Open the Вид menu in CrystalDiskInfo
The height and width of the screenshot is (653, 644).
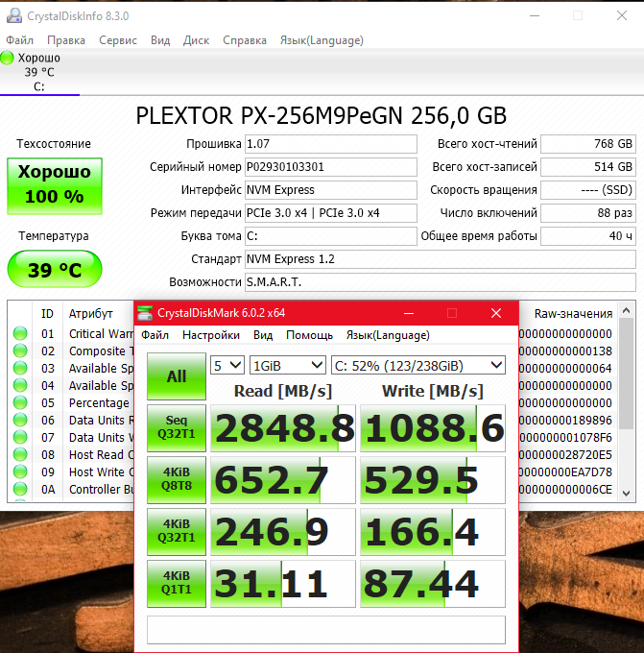(x=160, y=40)
